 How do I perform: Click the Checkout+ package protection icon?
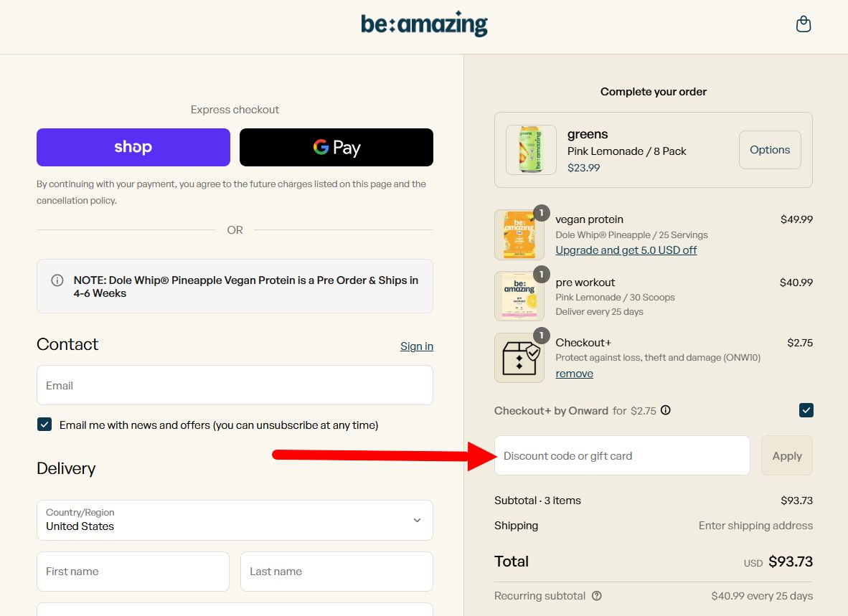coord(519,357)
